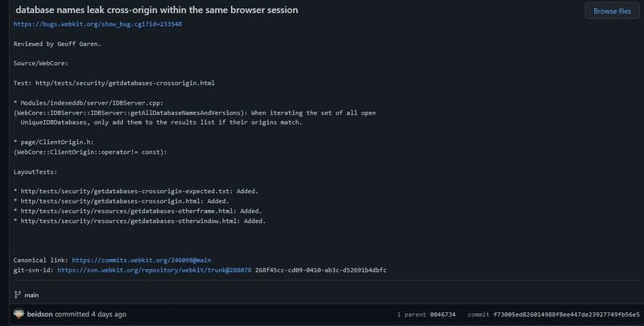
Task: Open the main branch link
Action: click(31, 295)
